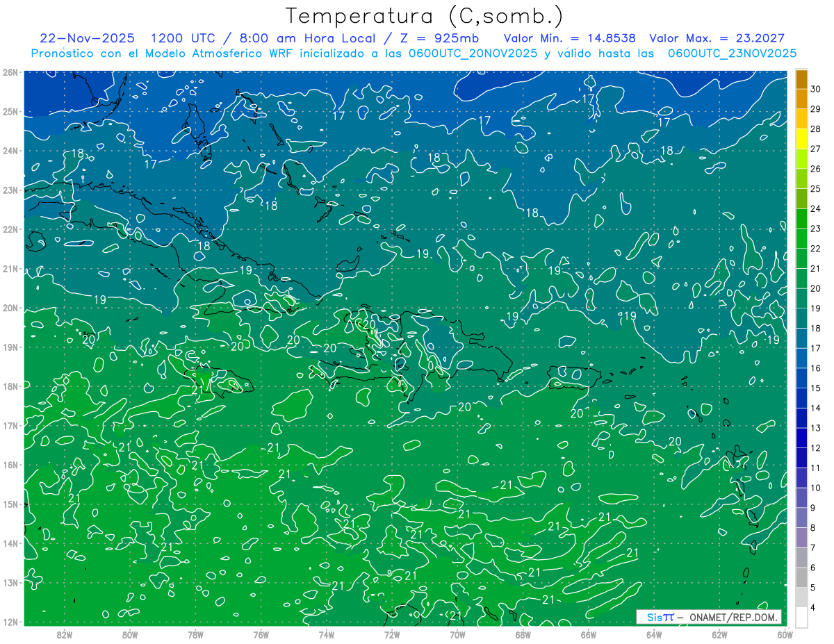Click the 15N latitude axis label
The height and width of the screenshot is (644, 834).
point(10,504)
